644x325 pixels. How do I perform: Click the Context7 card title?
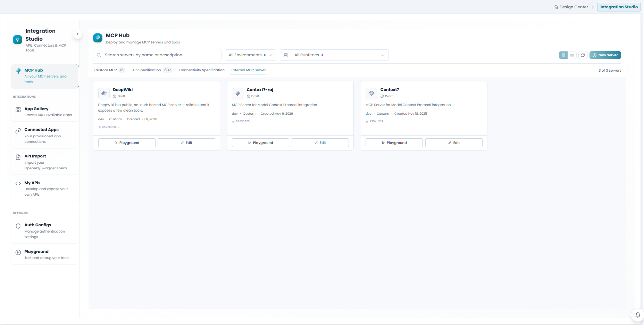390,90
